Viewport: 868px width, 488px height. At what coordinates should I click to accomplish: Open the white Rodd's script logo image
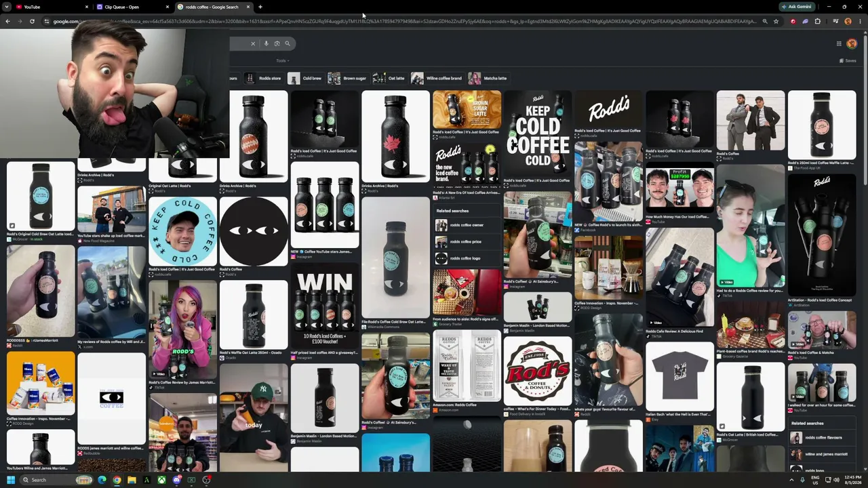point(608,108)
